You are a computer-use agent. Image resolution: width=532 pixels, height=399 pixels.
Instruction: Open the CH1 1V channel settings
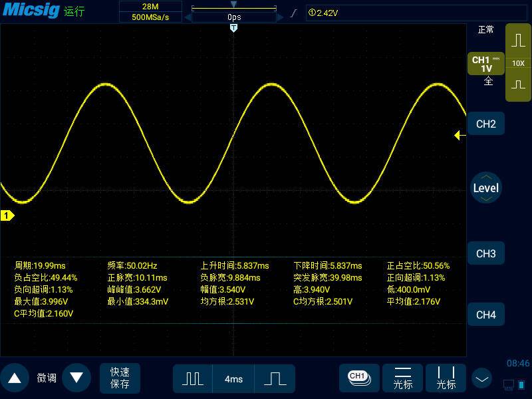tap(486, 64)
